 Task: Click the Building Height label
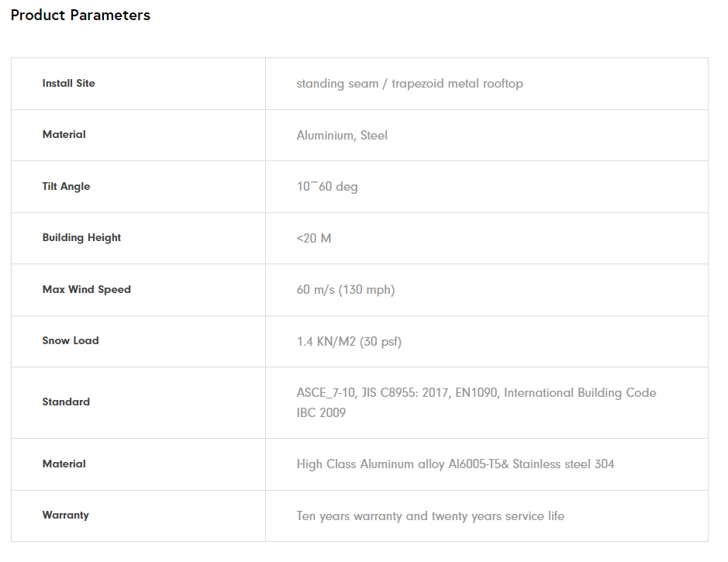81,238
